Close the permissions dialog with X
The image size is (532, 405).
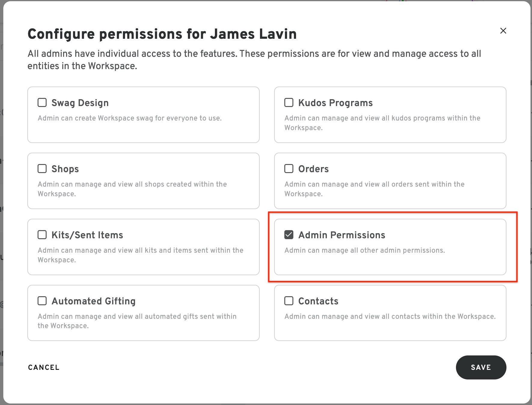503,31
